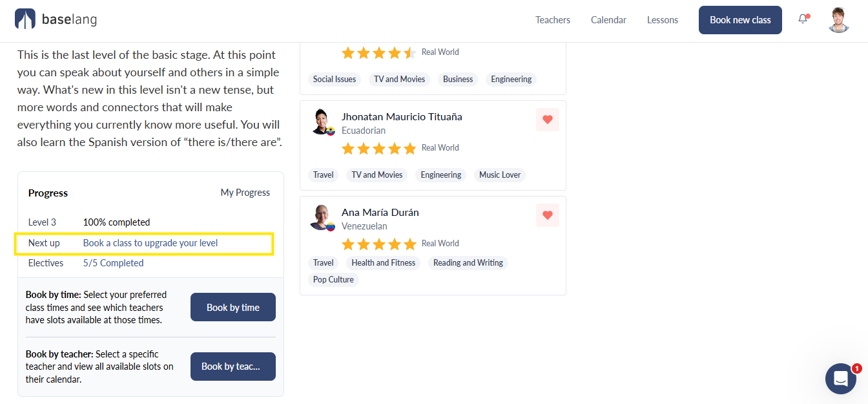Click the baselang logo

56,19
